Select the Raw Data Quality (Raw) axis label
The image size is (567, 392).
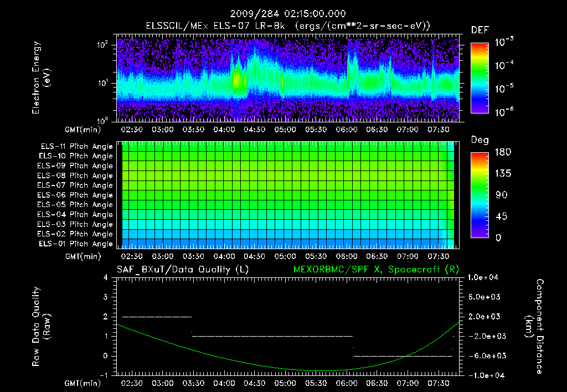[x=41, y=327]
